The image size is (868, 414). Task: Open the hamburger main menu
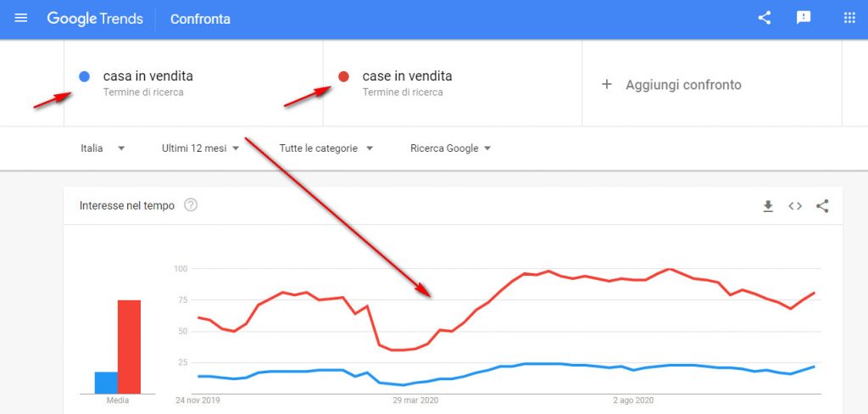[x=21, y=19]
